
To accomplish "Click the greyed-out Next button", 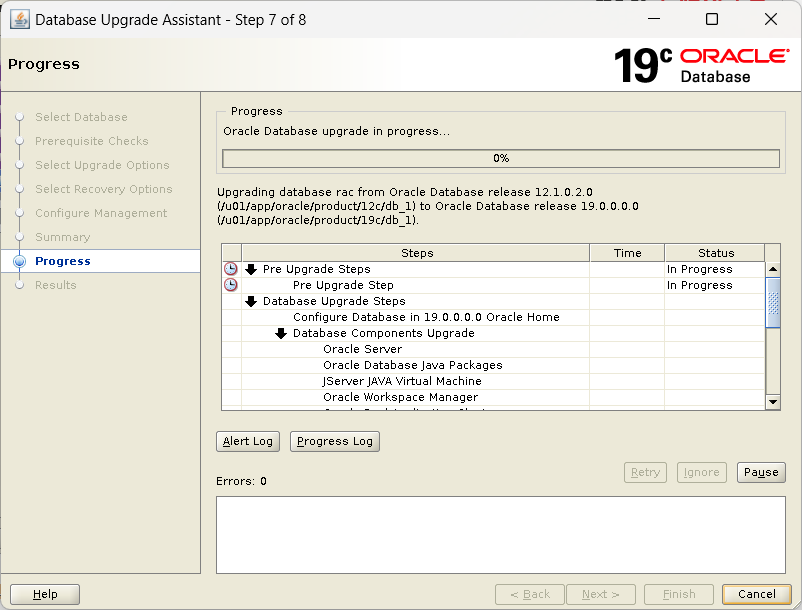I will (x=600, y=594).
